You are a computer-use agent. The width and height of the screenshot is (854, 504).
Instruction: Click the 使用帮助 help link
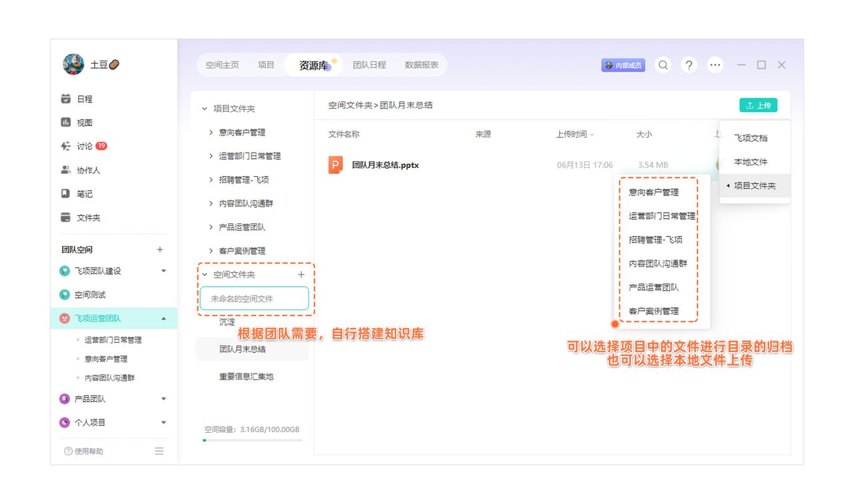[x=83, y=451]
